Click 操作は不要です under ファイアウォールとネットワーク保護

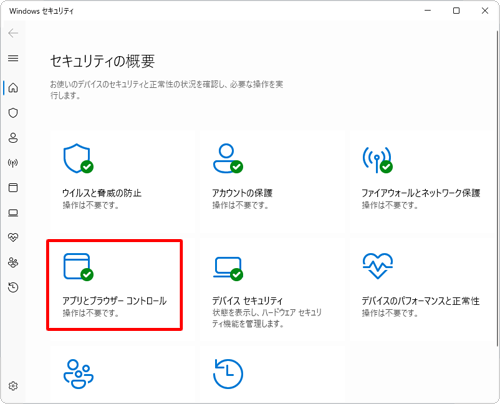point(390,205)
